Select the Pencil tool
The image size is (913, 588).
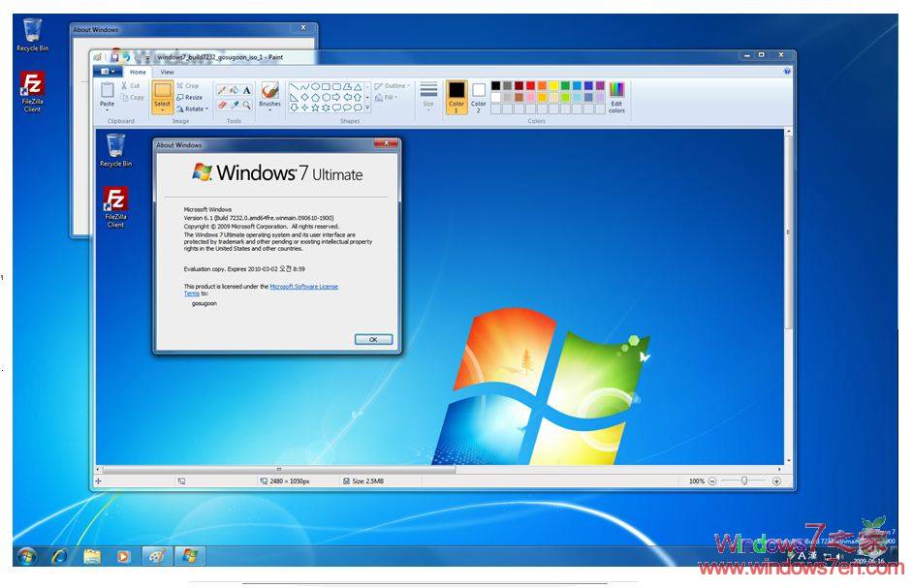[221, 90]
